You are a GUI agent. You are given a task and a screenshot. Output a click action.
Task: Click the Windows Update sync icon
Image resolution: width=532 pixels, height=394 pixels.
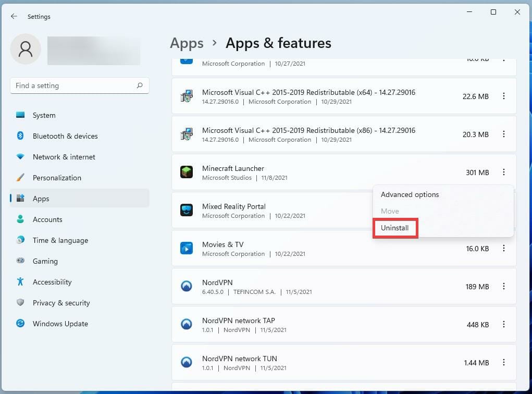[20, 324]
